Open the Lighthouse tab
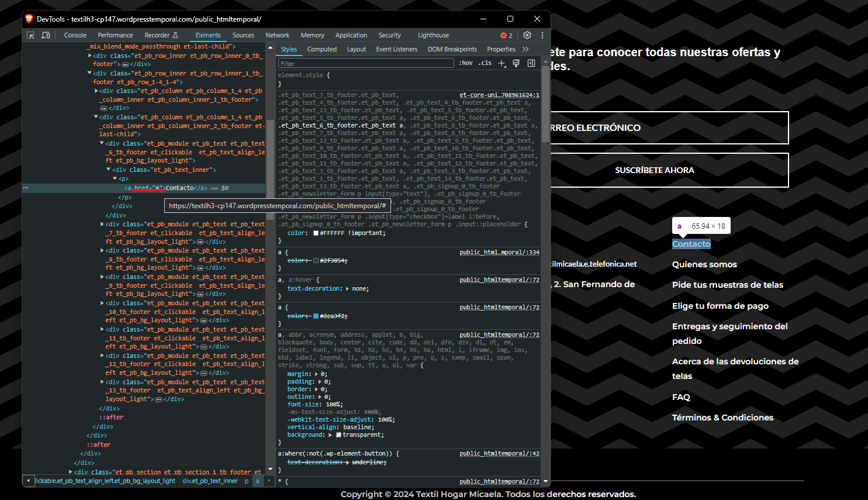The width and height of the screenshot is (868, 500). pyautogui.click(x=434, y=35)
